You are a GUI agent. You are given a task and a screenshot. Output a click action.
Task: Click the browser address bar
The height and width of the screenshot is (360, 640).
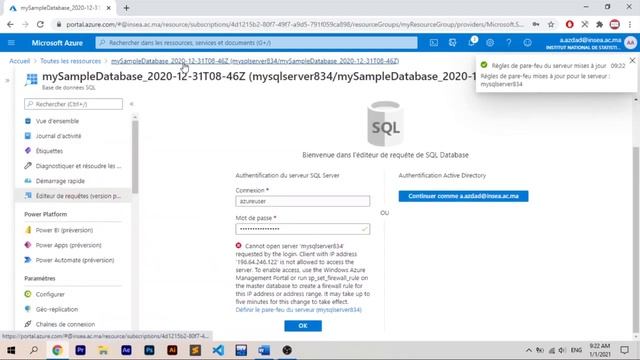[294, 24]
